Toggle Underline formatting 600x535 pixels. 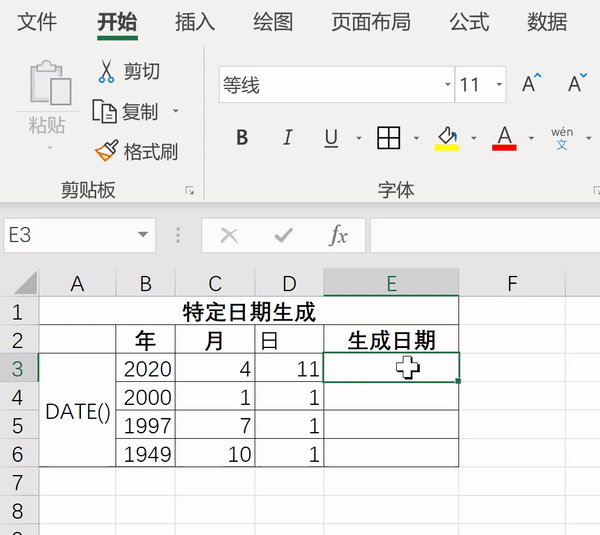coord(331,138)
